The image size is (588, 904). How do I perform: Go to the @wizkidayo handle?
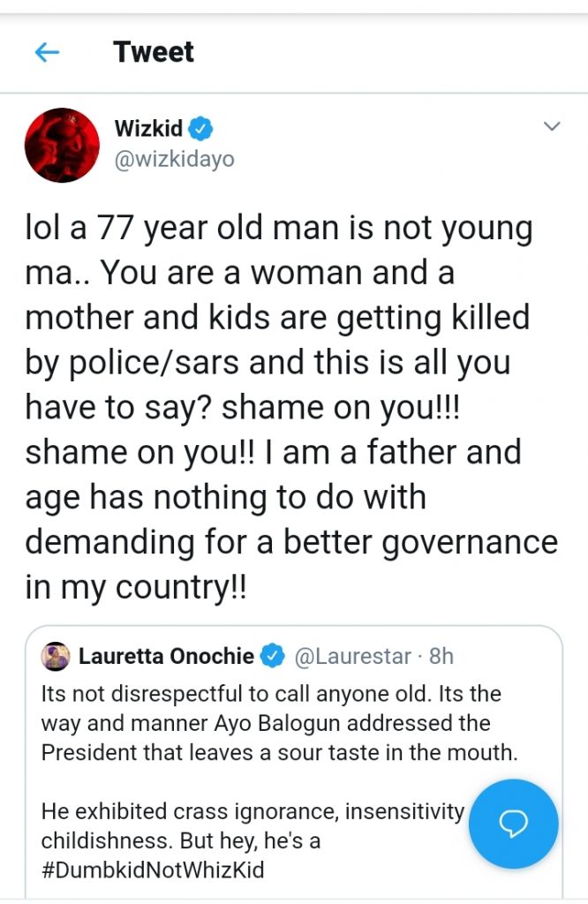pos(174,160)
